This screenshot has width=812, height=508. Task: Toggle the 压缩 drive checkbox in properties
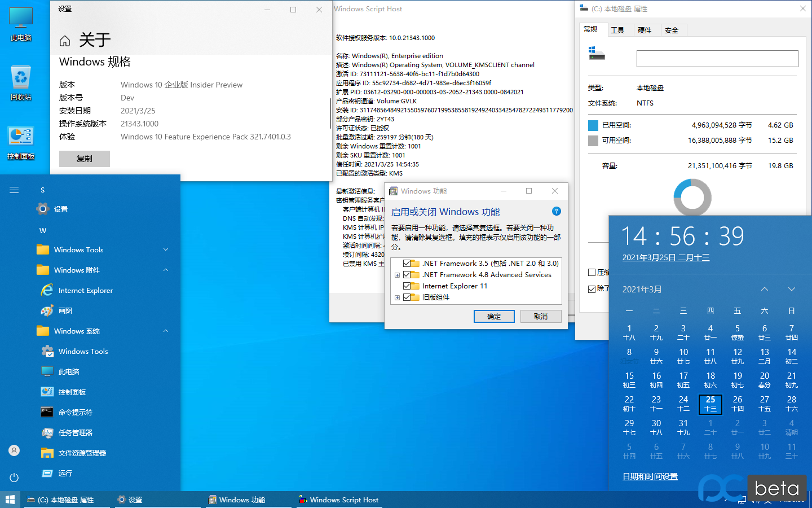[x=592, y=272]
